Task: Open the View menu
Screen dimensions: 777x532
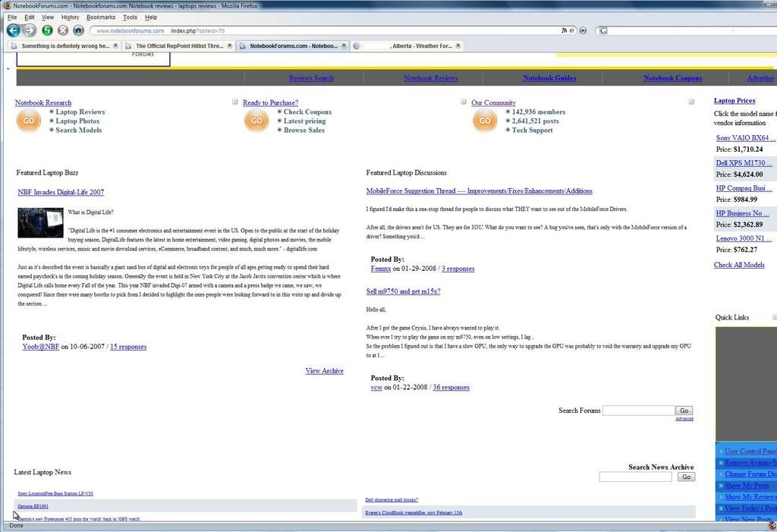Action: [x=48, y=17]
